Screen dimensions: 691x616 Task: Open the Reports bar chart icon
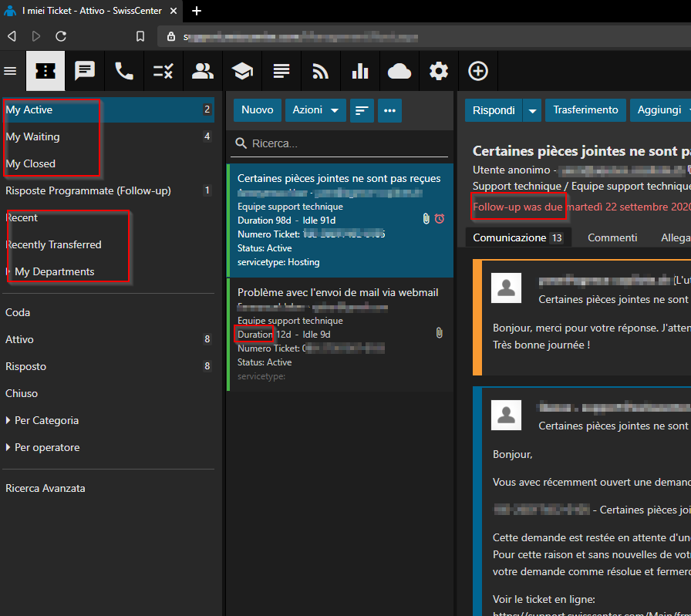(360, 71)
